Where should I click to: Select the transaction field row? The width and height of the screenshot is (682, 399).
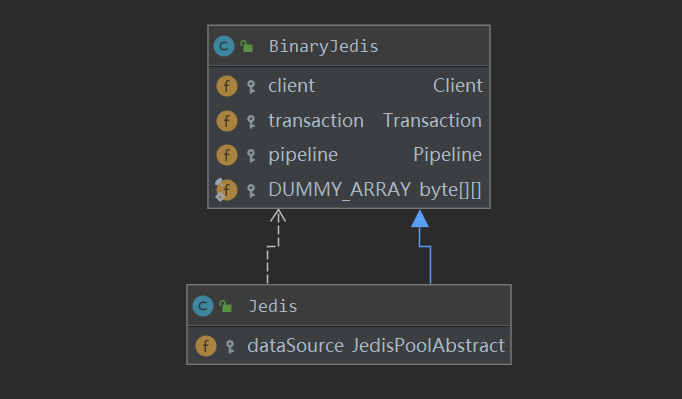click(x=349, y=121)
